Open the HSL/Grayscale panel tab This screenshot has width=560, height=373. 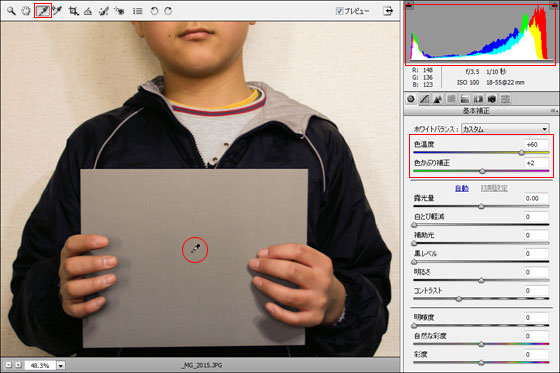pos(451,99)
